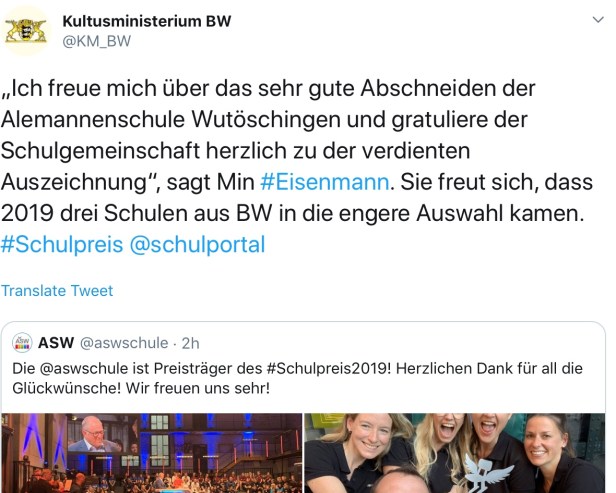Open the ASW account name in the quoted tweet
Image resolution: width=616 pixels, height=493 pixels.
tap(56, 343)
